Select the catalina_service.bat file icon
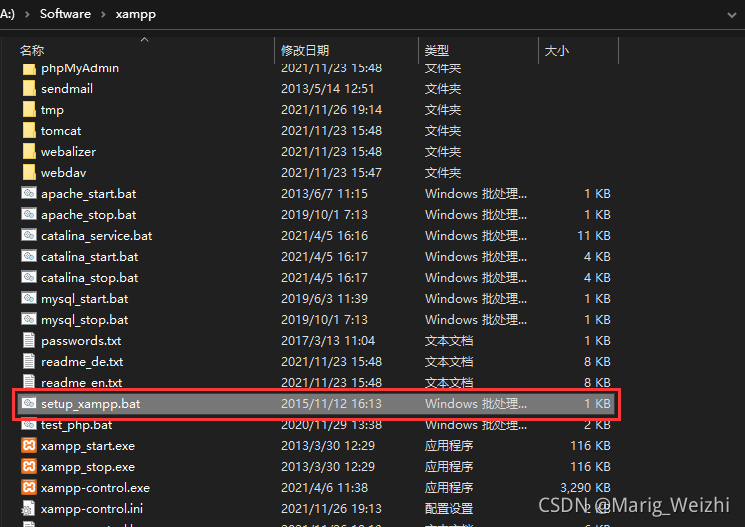Screen dimensions: 745x527 29,235
